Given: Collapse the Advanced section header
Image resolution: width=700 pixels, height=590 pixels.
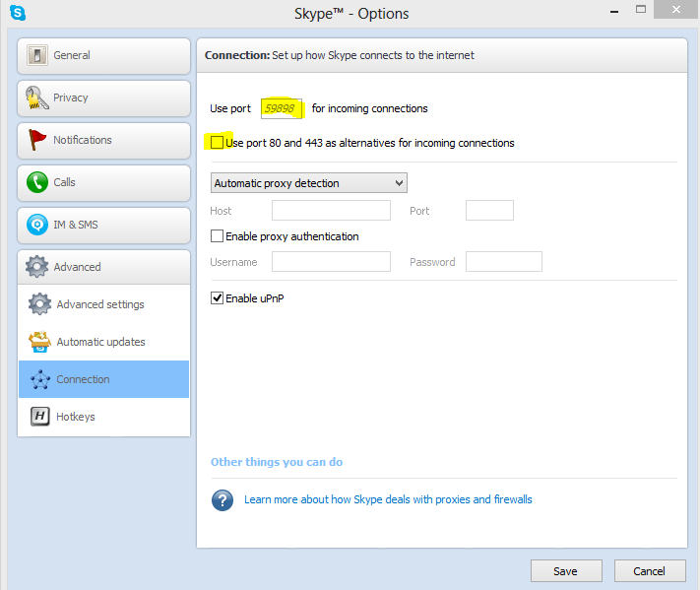Looking at the screenshot, I should point(103,267).
